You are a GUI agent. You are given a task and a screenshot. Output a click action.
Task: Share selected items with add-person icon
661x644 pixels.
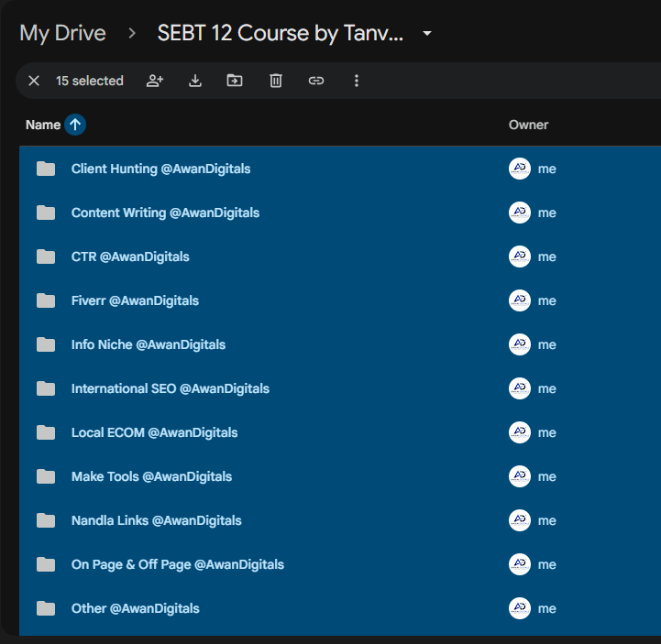(155, 81)
